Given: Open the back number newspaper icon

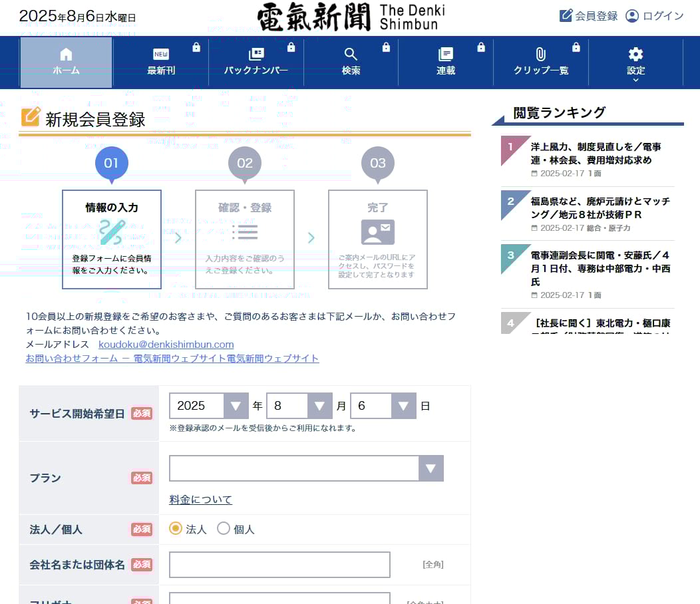Looking at the screenshot, I should coord(256,55).
